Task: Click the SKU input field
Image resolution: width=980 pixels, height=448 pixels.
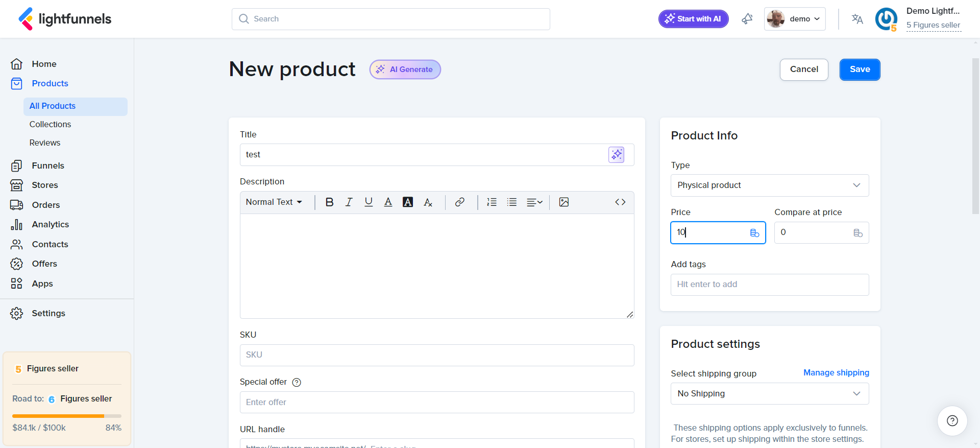Action: point(437,355)
